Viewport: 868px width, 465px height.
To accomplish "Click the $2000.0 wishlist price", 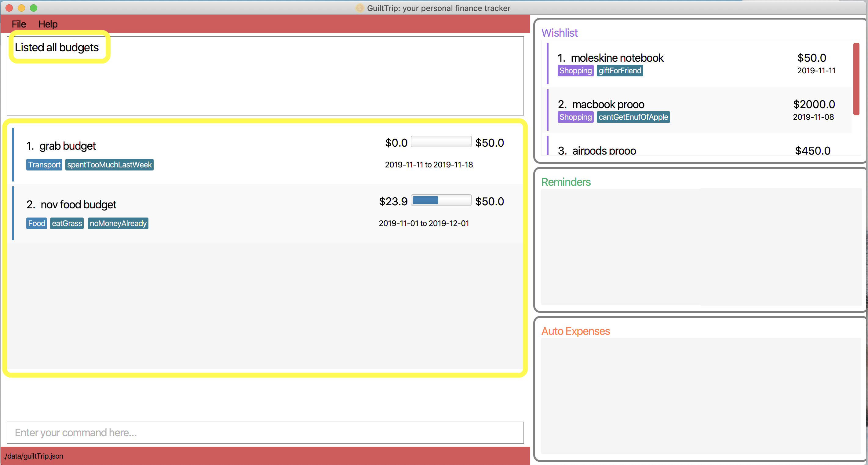I will [x=814, y=104].
